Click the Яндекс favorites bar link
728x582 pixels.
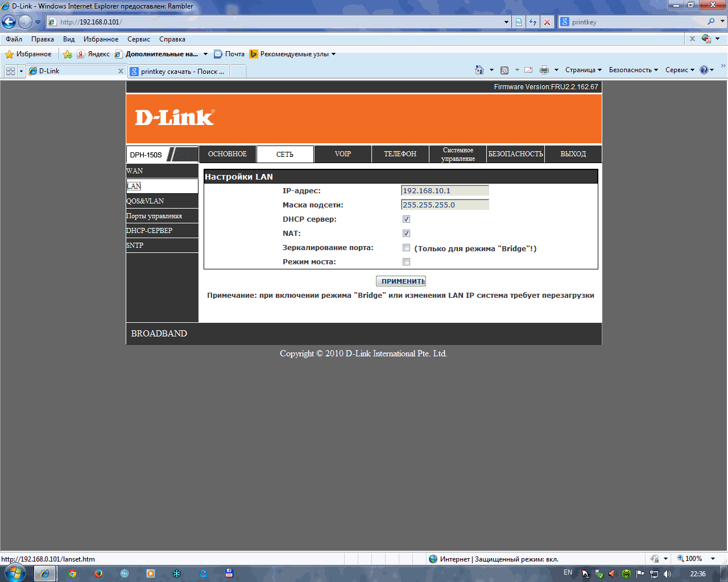click(93, 54)
